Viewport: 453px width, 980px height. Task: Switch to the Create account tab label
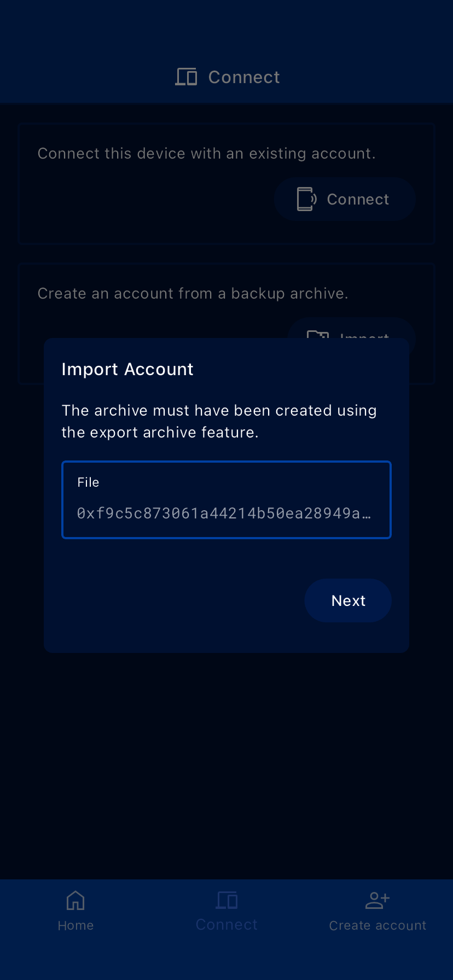tap(377, 925)
